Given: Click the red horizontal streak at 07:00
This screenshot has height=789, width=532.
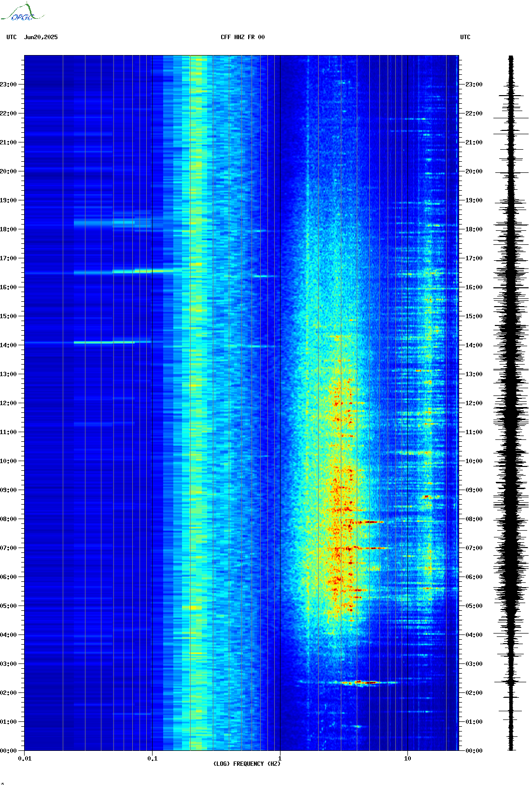Looking at the screenshot, I should (x=368, y=548).
